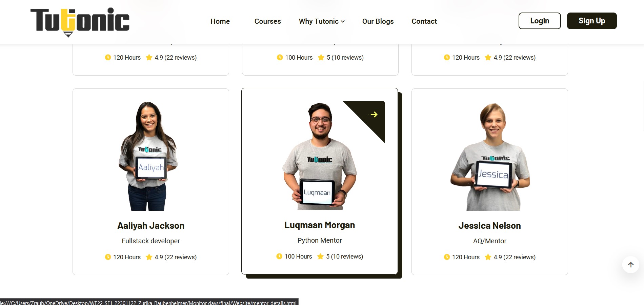Select Aaliyah Jackson's mentor photo

[149, 156]
